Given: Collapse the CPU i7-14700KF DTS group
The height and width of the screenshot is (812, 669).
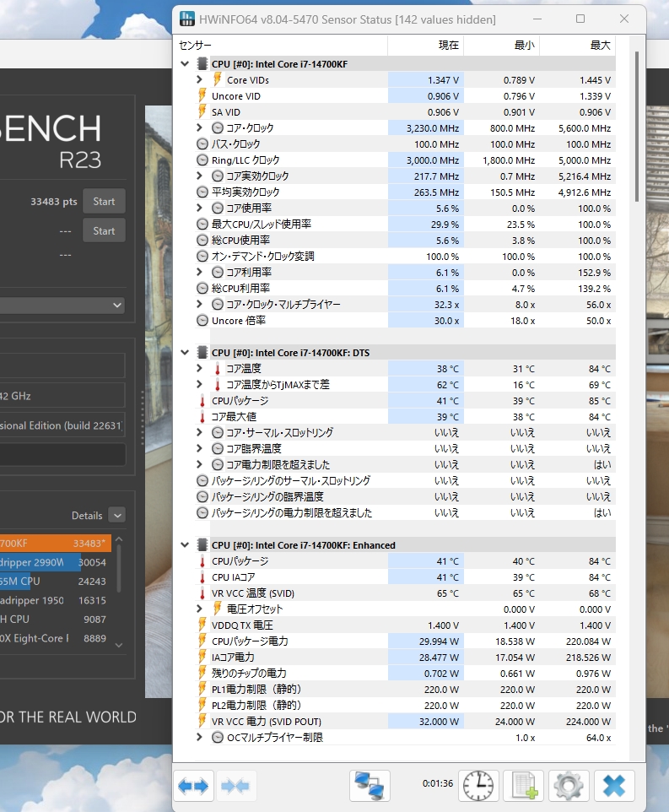Looking at the screenshot, I should point(185,353).
